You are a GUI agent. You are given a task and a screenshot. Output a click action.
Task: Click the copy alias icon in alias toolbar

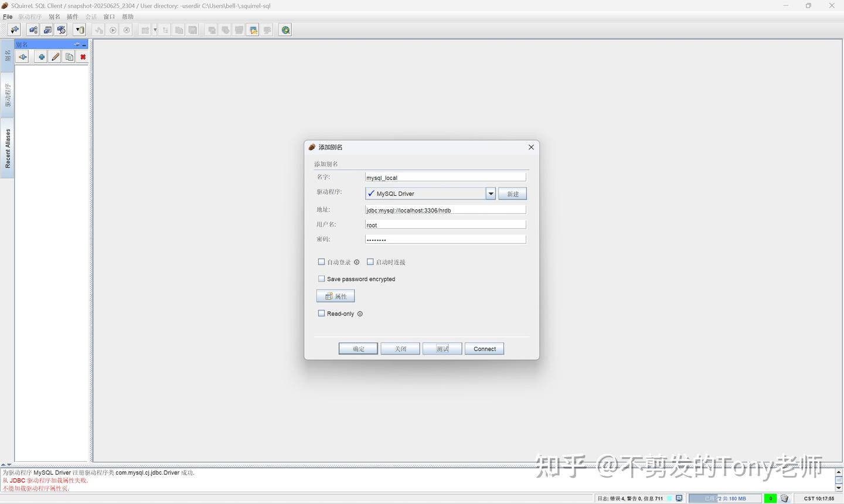[x=69, y=56]
